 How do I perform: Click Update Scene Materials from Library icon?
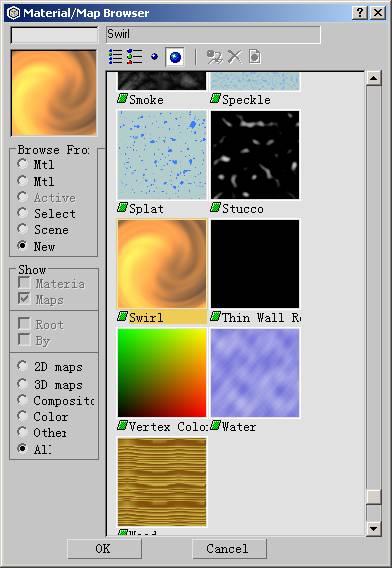[214, 57]
